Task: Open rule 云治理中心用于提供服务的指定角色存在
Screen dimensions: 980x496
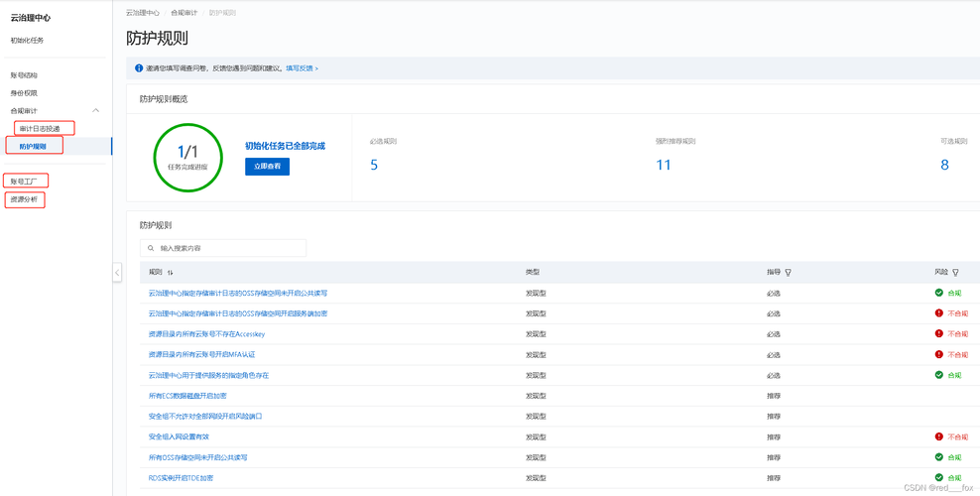Action: [x=208, y=375]
